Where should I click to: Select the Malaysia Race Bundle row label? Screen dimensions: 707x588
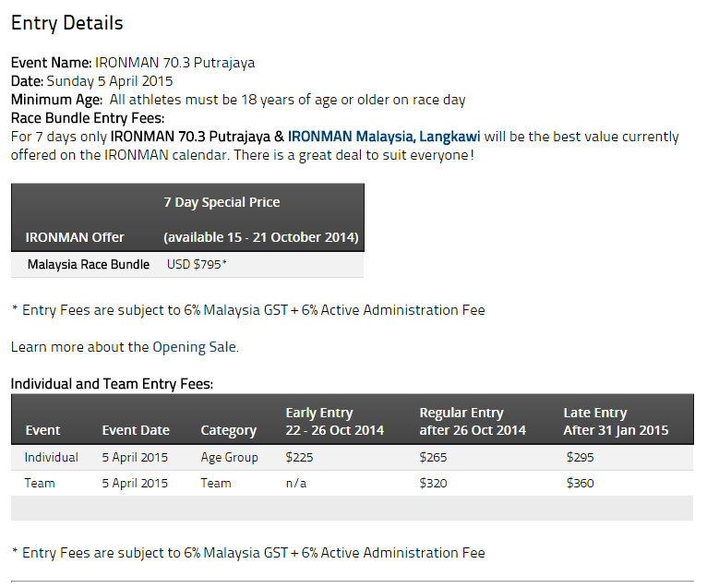tap(89, 264)
